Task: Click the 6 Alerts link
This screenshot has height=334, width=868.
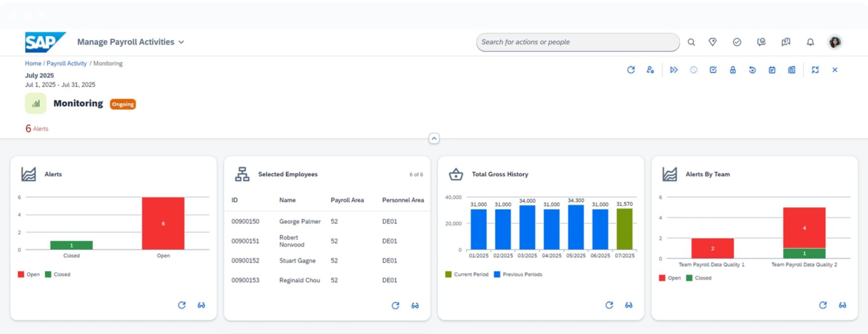Action: [x=37, y=129]
